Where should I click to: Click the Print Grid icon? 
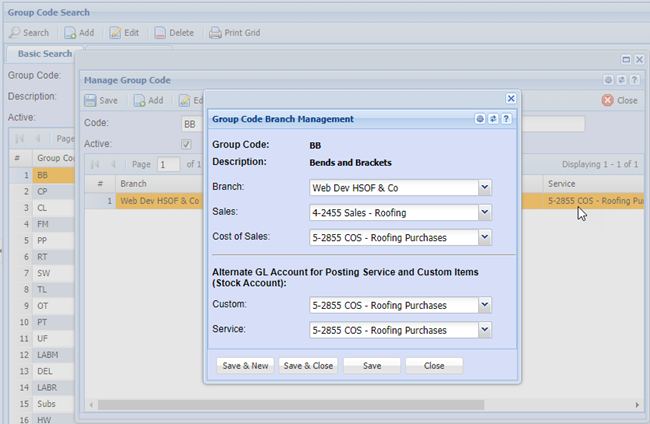tap(215, 33)
